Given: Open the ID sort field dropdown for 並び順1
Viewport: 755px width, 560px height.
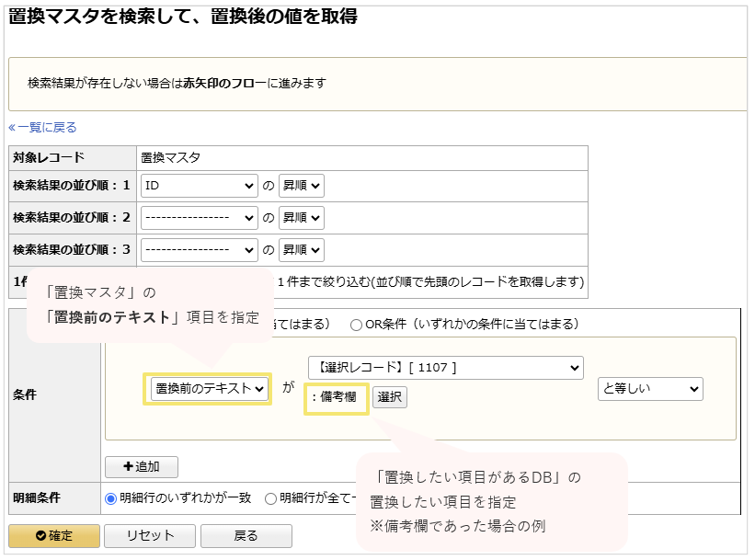Looking at the screenshot, I should 199,186.
